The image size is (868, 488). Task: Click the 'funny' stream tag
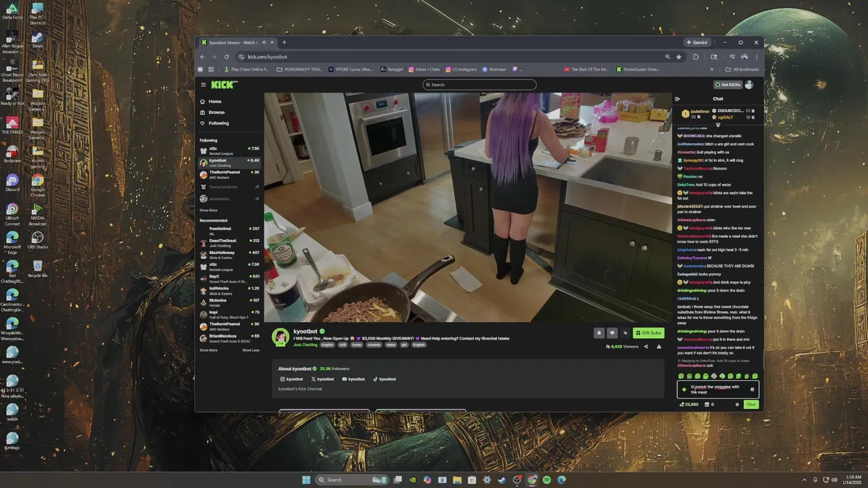point(357,345)
